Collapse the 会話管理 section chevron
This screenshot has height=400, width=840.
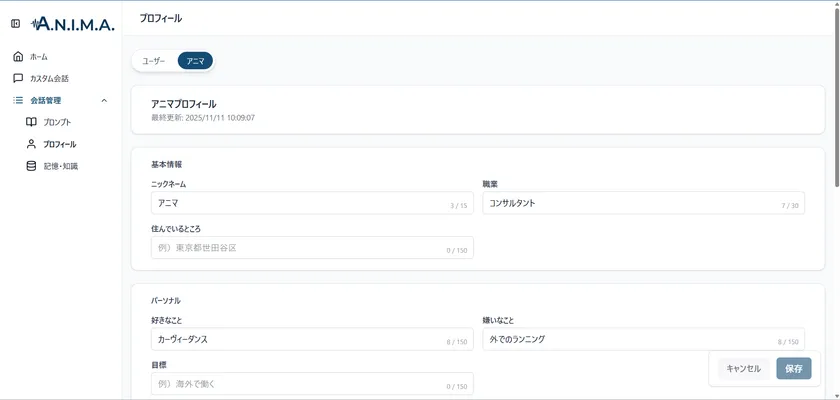[104, 100]
